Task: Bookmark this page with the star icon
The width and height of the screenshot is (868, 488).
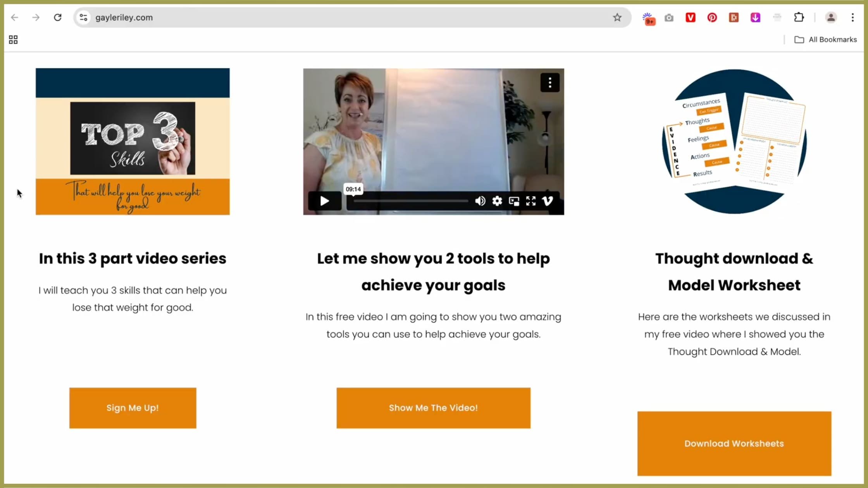Action: click(617, 17)
